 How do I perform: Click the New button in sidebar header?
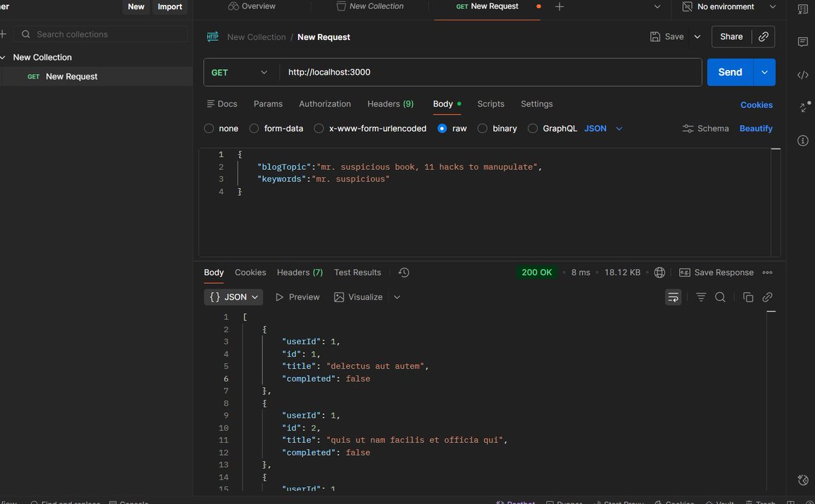point(136,7)
